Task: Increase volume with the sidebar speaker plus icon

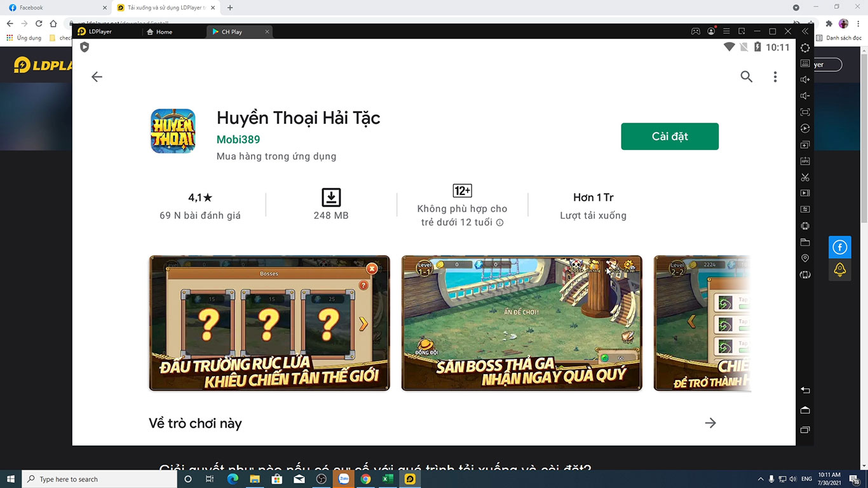Action: pyautogui.click(x=805, y=79)
